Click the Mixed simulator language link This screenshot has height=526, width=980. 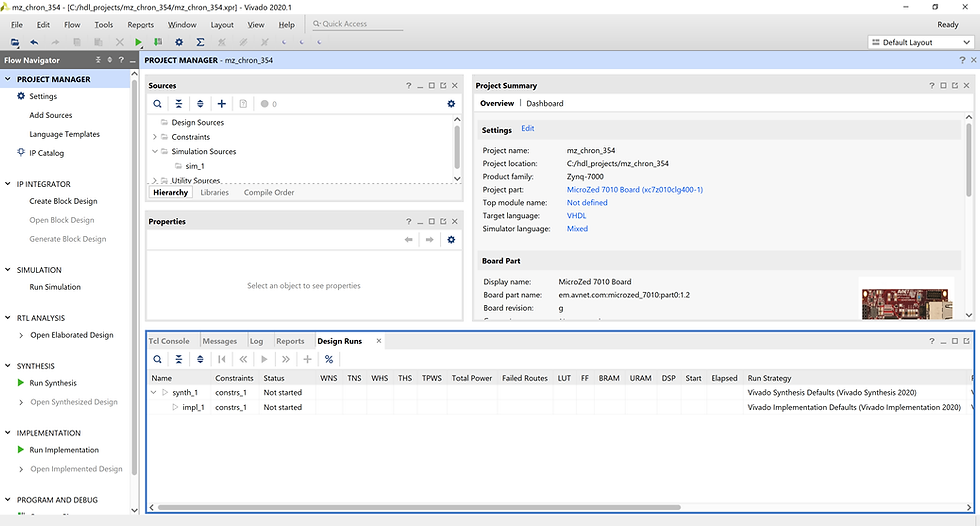click(577, 229)
